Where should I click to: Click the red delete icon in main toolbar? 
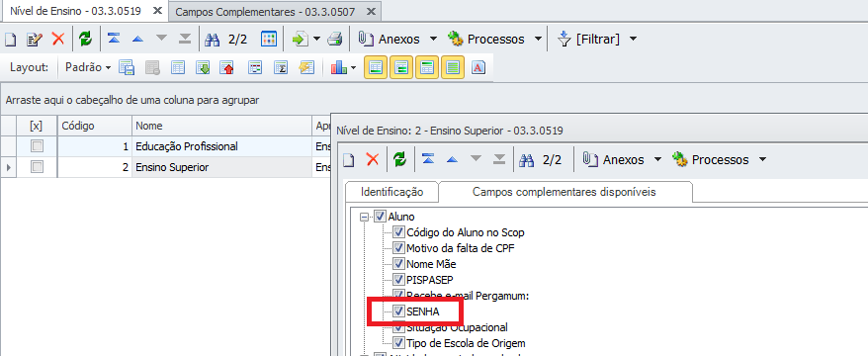coord(58,40)
